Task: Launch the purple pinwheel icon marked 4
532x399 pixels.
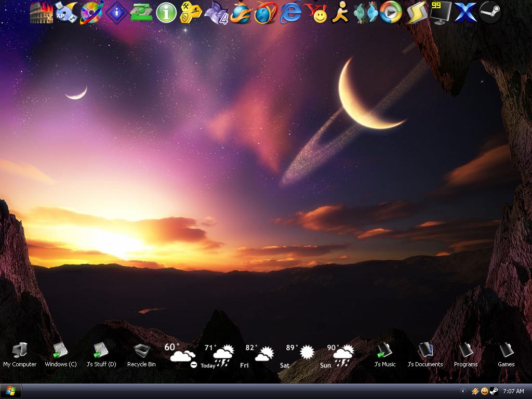Action: pyautogui.click(x=216, y=13)
